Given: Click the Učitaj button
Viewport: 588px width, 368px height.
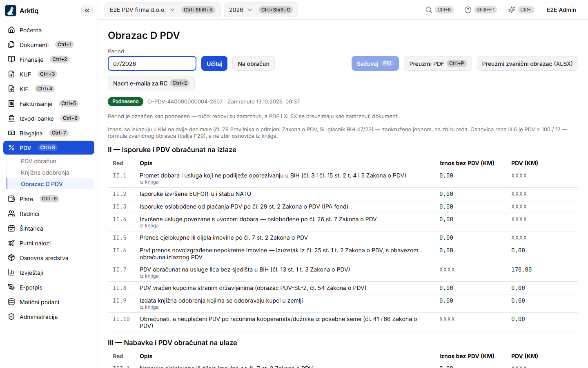Looking at the screenshot, I should tap(214, 63).
